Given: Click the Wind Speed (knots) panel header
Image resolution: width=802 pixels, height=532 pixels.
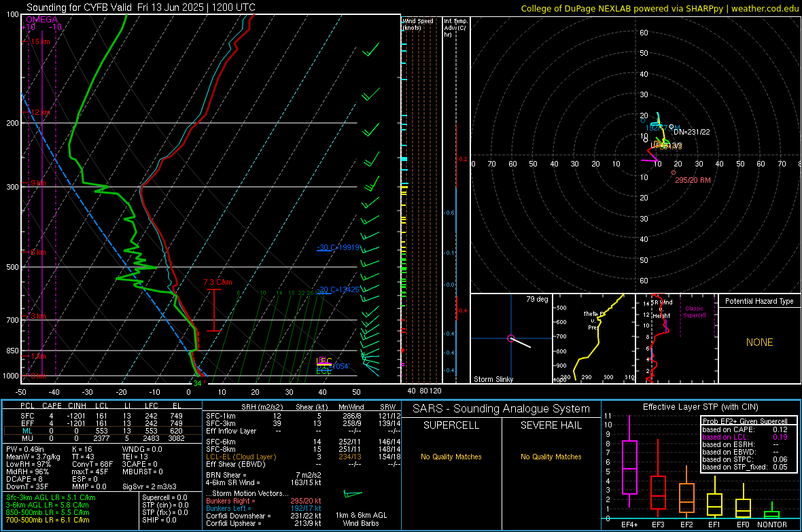Looking at the screenshot, I should 418,24.
